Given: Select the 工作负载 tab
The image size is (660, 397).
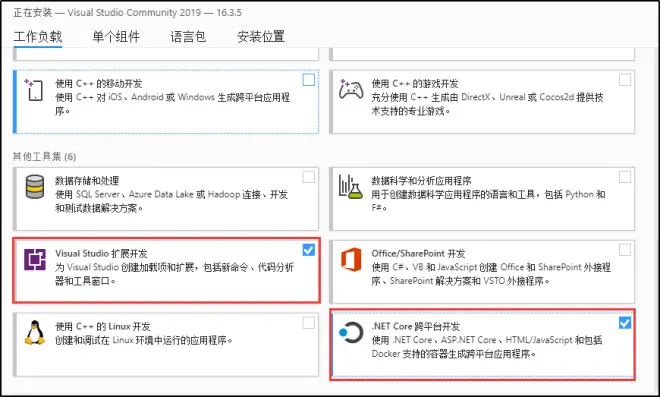Looking at the screenshot, I should click(38, 37).
